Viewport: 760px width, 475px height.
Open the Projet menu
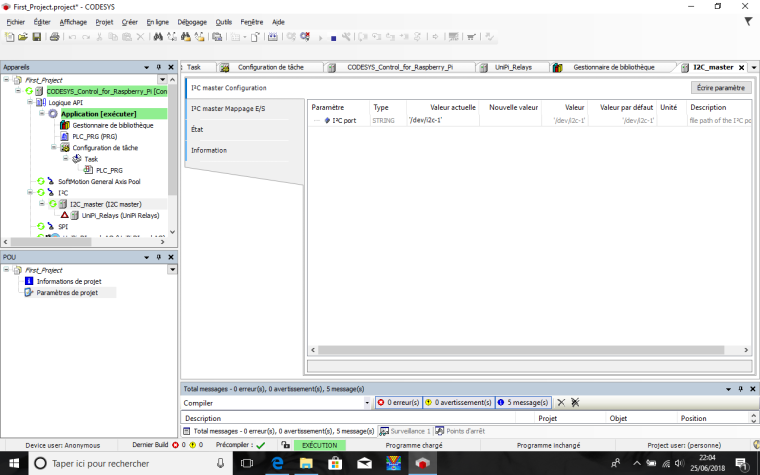click(x=104, y=22)
